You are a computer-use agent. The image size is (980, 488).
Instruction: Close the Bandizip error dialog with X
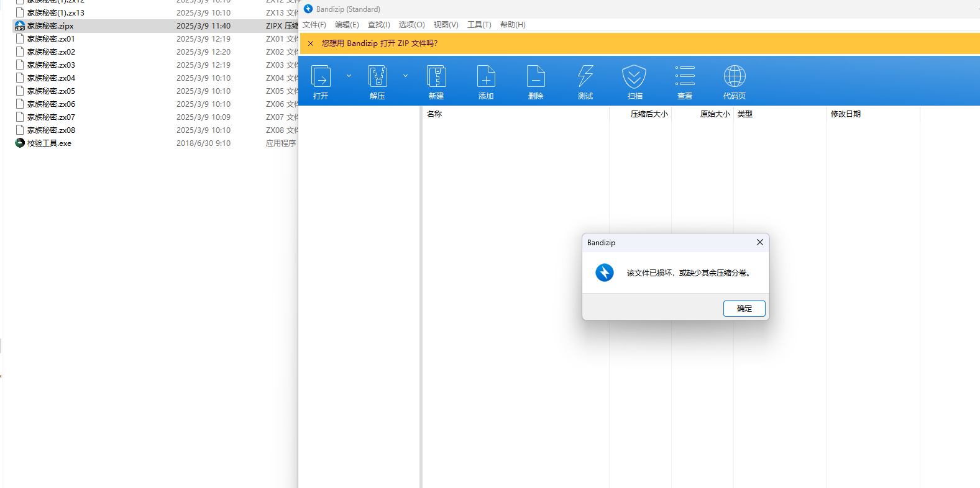(759, 242)
